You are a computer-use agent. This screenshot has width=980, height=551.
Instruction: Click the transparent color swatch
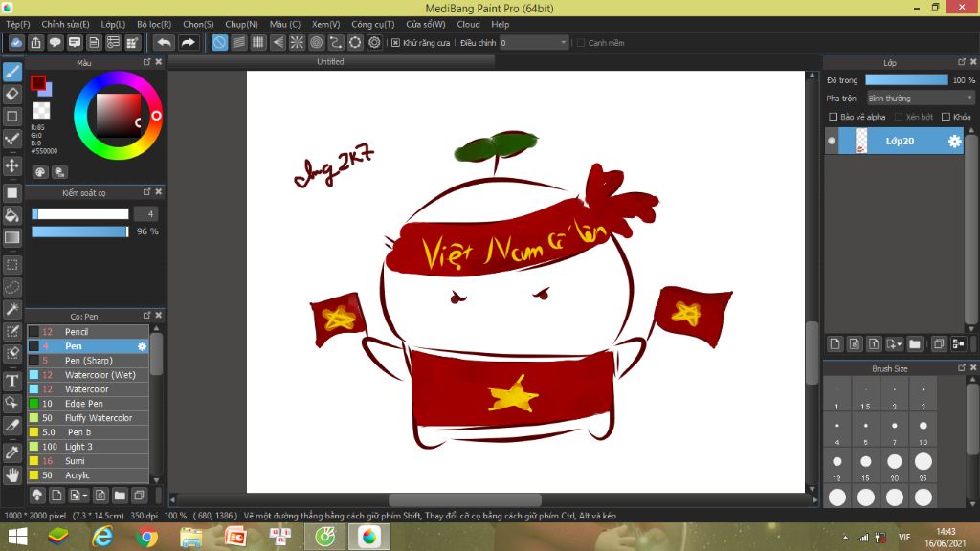(41, 110)
